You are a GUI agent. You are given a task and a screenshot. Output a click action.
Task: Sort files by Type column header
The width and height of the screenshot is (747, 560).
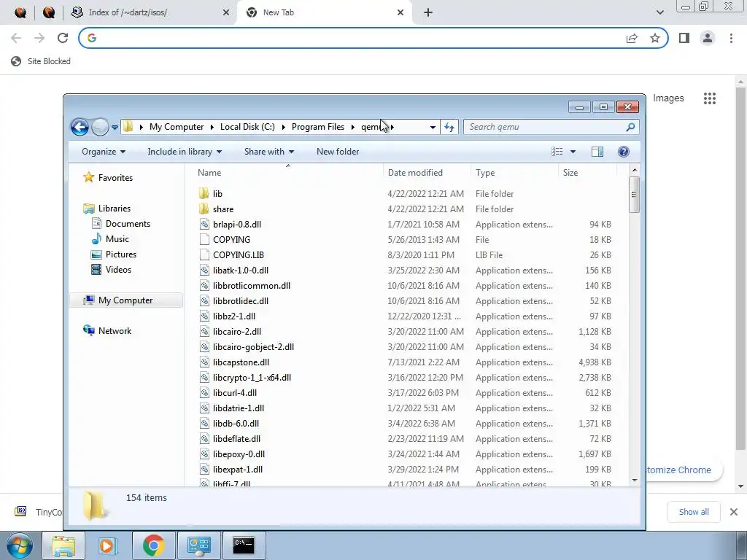point(514,173)
